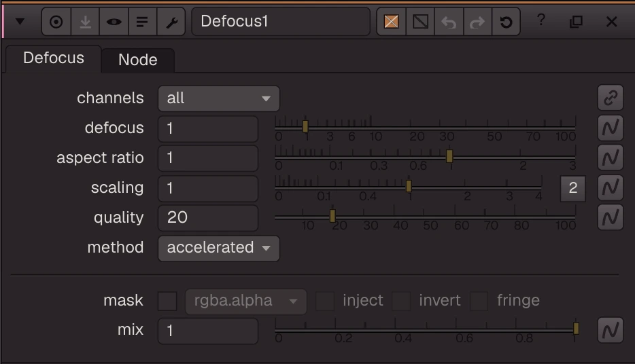Screen dimensions: 635x364
Task: Open the mix animation curve menu
Action: tap(611, 330)
